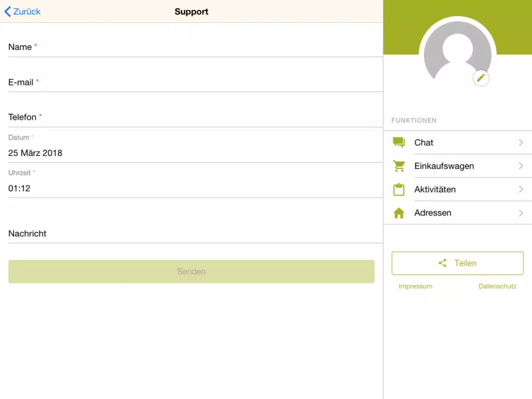This screenshot has height=399, width=532.
Task: Click the Teilen button label
Action: [x=465, y=263]
